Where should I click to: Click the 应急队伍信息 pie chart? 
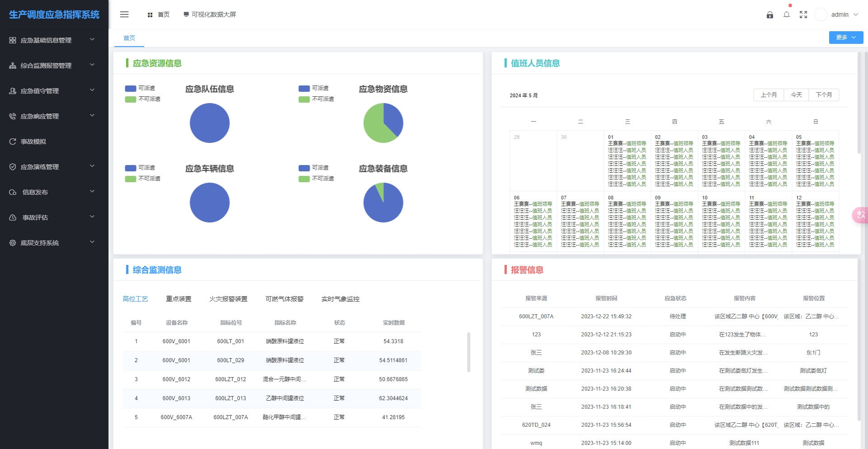pos(210,123)
